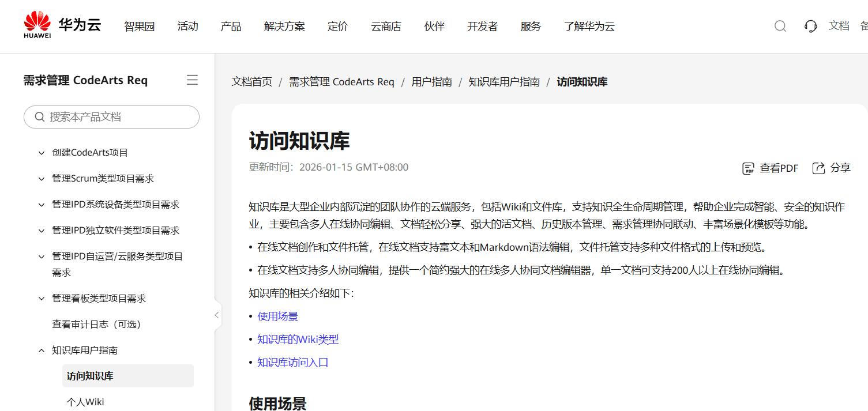Select the 访问知识库 sidebar item
This screenshot has width=868, height=411.
128,376
